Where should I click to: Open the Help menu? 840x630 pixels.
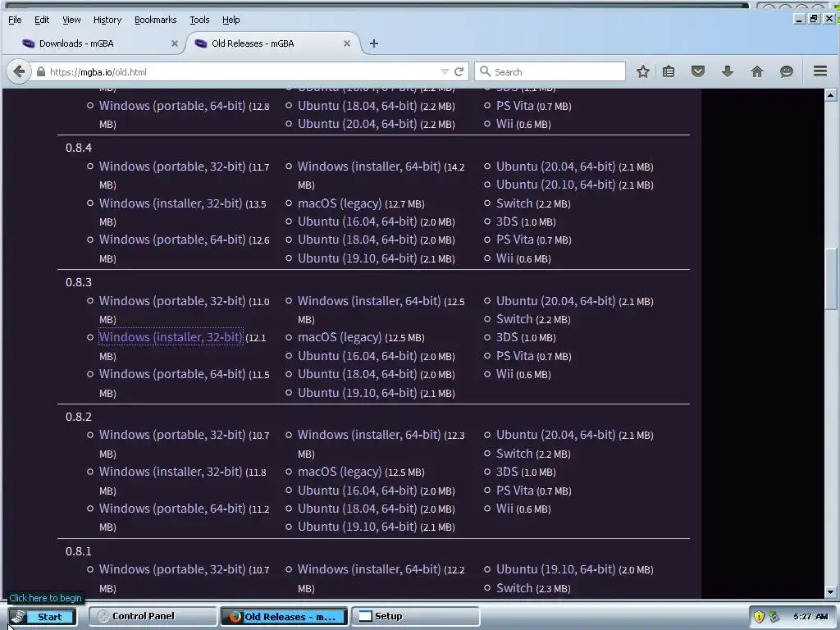pos(231,20)
